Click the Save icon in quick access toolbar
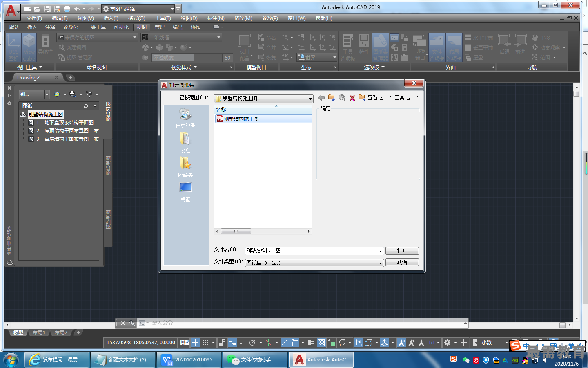The height and width of the screenshot is (368, 588). point(47,9)
